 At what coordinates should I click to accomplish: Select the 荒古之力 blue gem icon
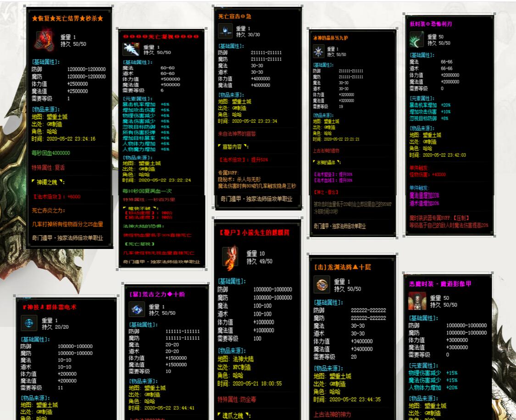pyautogui.click(x=137, y=309)
